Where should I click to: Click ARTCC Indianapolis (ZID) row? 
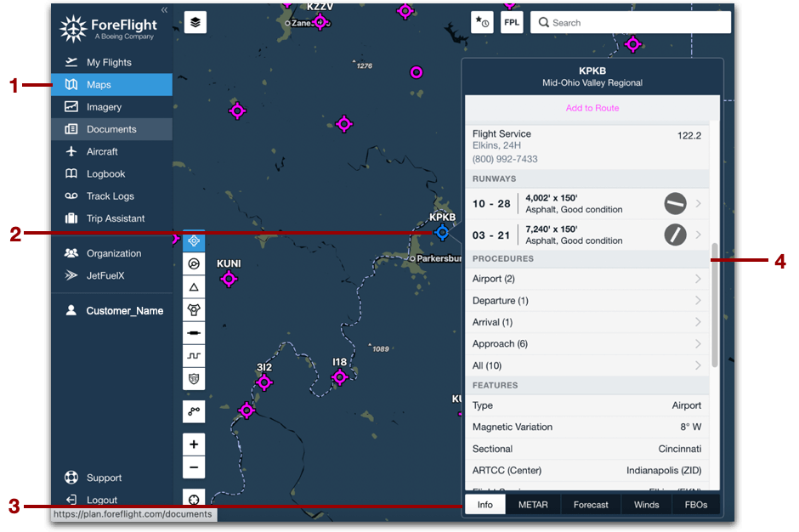[587, 470]
